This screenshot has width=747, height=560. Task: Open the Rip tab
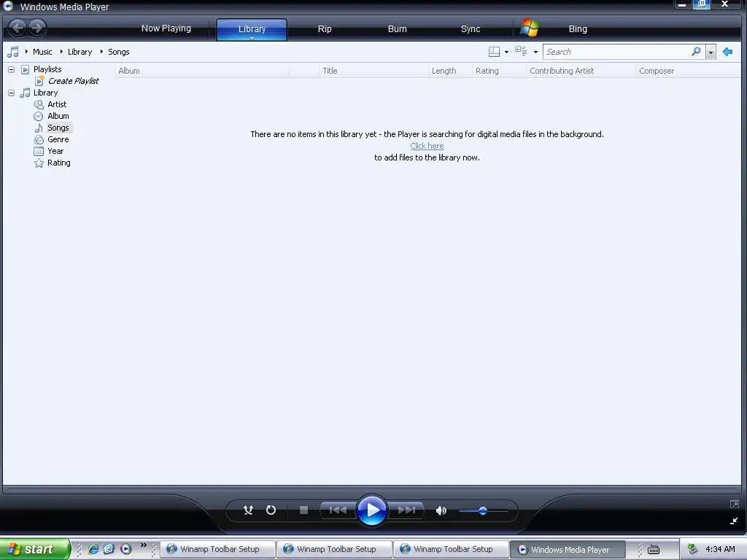point(325,29)
